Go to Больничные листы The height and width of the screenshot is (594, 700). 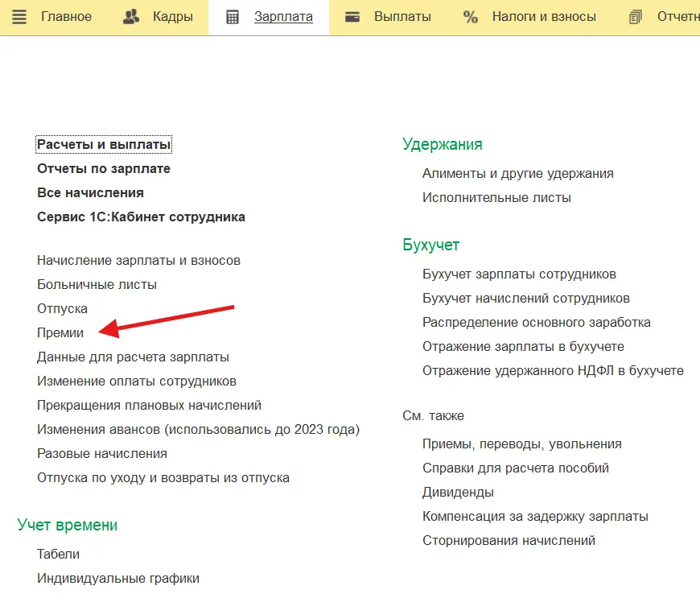coord(97,284)
